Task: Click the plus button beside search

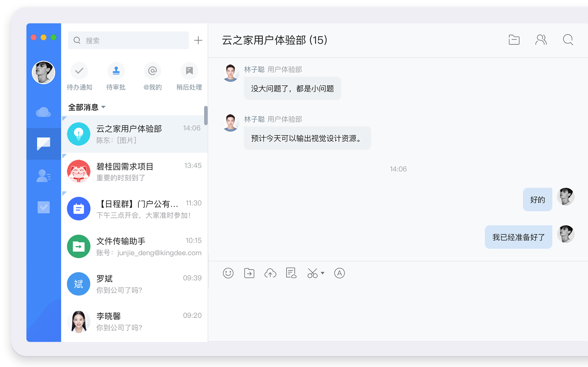Action: click(198, 40)
